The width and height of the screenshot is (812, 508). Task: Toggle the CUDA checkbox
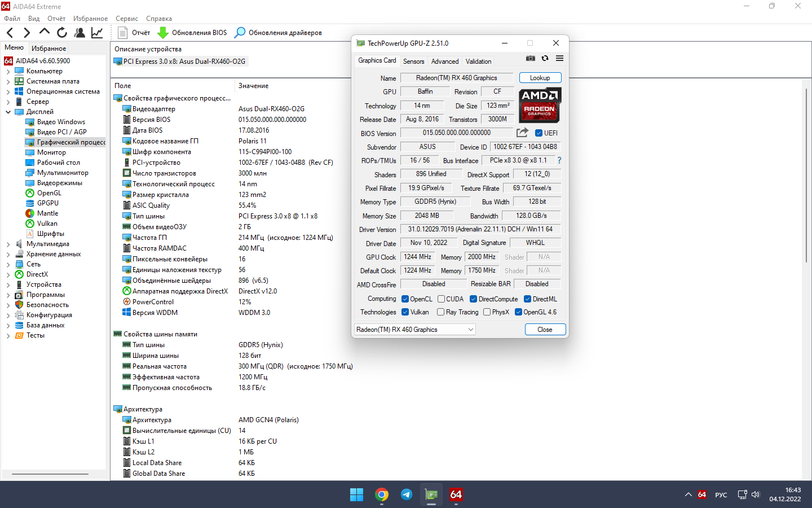coord(441,299)
